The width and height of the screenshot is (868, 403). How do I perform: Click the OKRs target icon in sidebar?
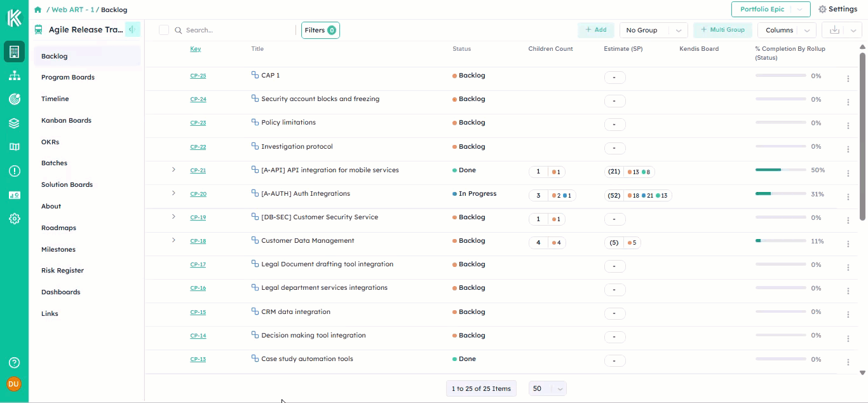[x=14, y=99]
